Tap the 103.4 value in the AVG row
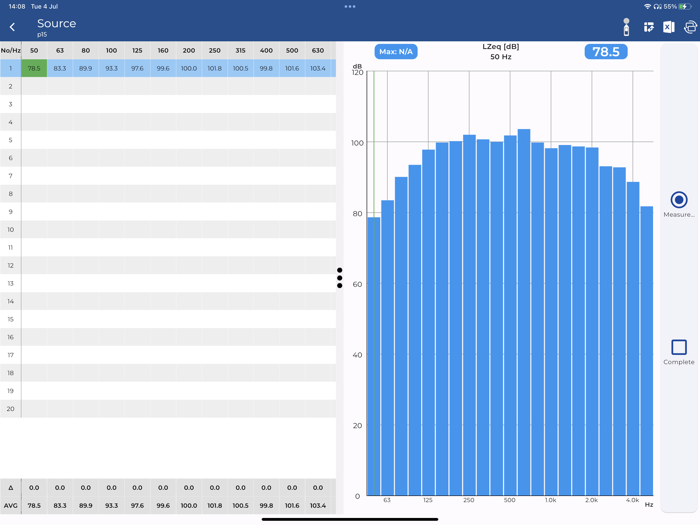The height and width of the screenshot is (525, 700). (318, 505)
